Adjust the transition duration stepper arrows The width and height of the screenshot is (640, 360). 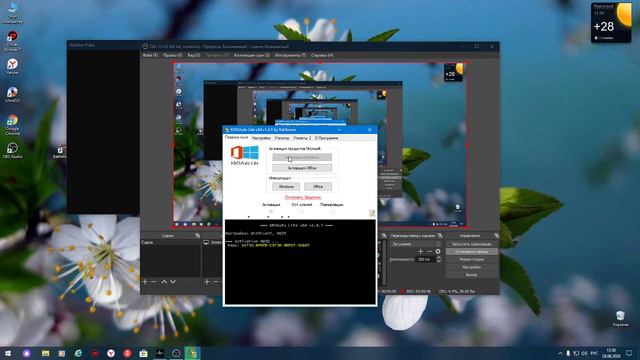click(439, 259)
